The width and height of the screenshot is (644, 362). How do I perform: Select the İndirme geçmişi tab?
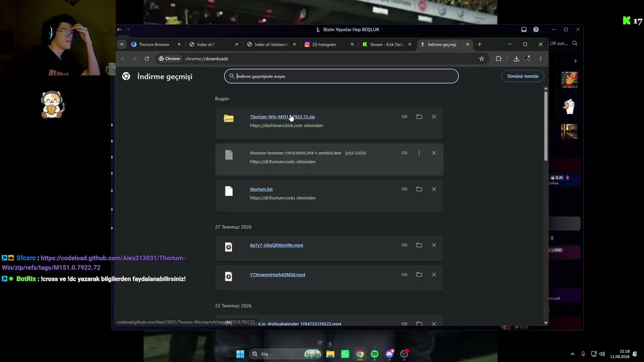[442, 44]
